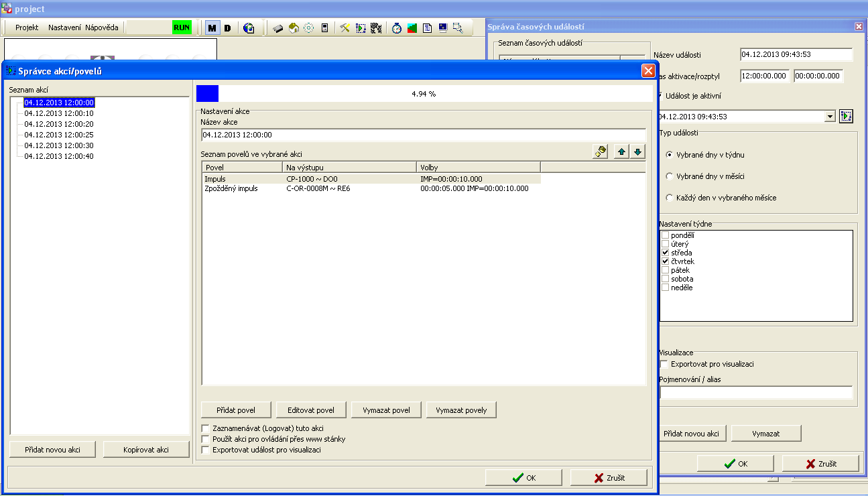The image size is (868, 496).
Task: Open the action manager toolbar icon
Action: 361,28
